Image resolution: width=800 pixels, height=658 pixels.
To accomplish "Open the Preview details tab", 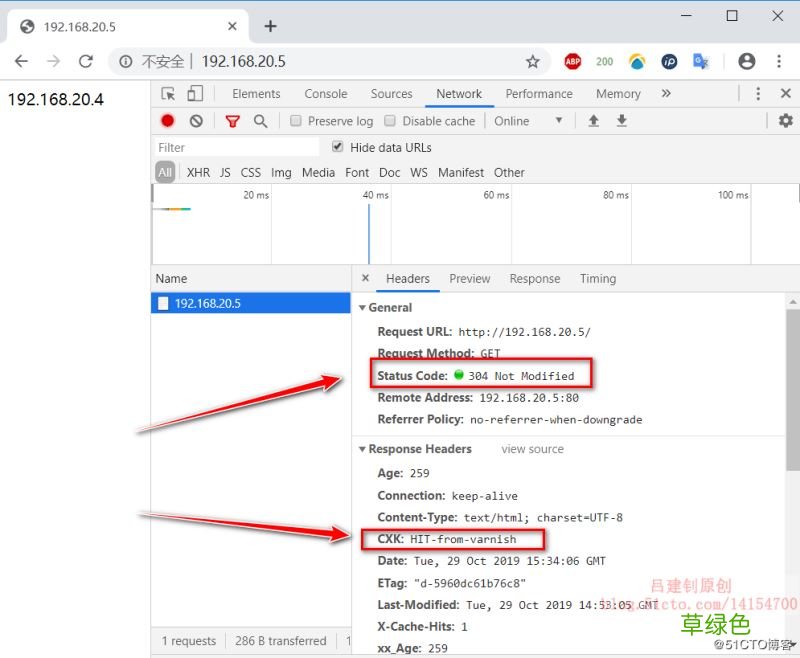I will coord(469,279).
